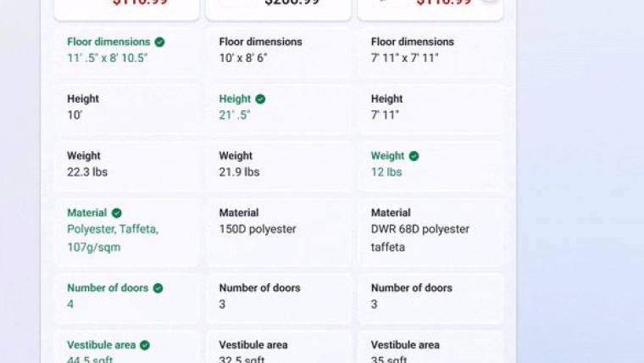Click green checkmark next to Floor dimensions
The image size is (644, 363).
(160, 42)
